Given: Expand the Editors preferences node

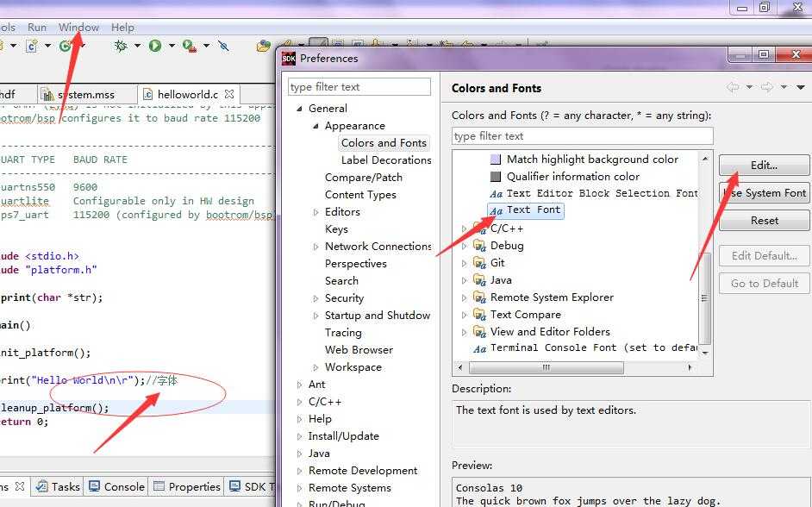Looking at the screenshot, I should (315, 212).
